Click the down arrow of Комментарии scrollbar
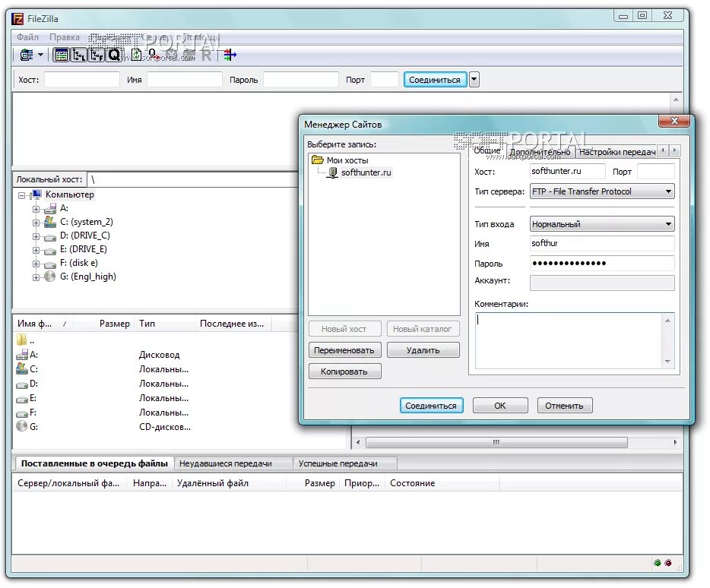The width and height of the screenshot is (710, 588). point(668,361)
